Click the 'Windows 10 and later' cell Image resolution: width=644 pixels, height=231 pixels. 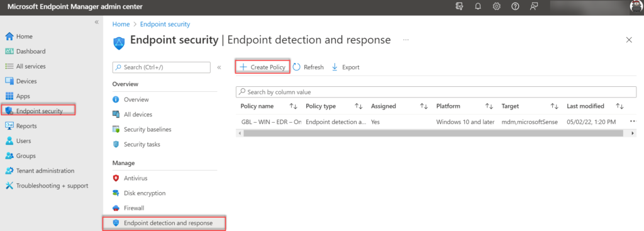pyautogui.click(x=465, y=121)
